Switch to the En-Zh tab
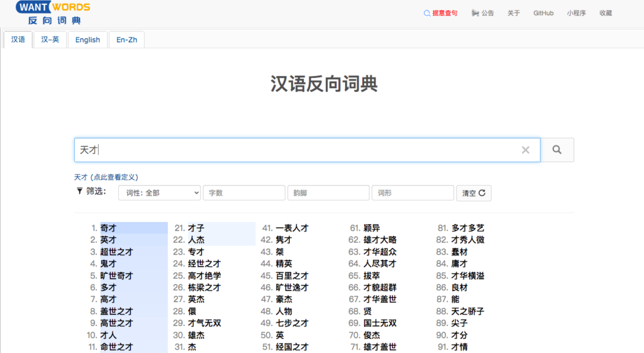Viewport: 644px width, 353px height. [126, 40]
